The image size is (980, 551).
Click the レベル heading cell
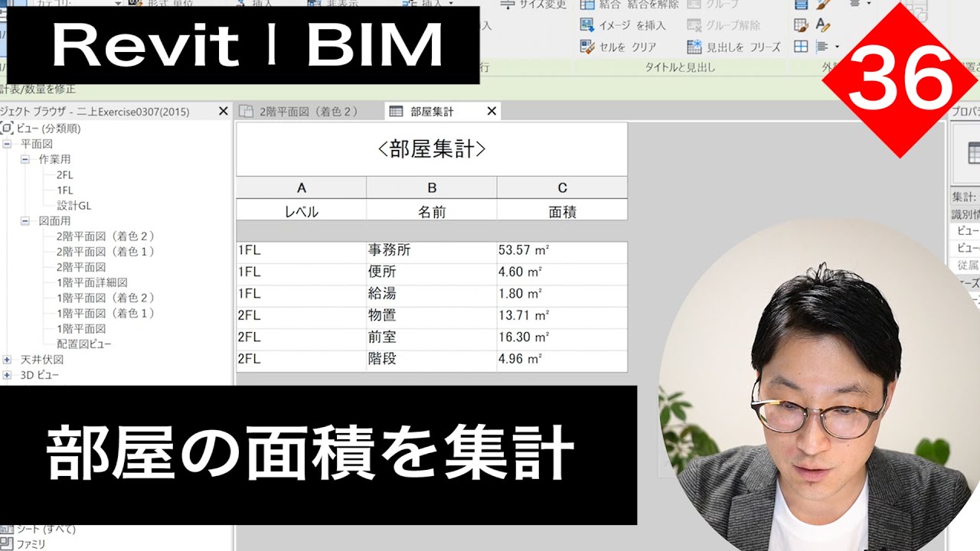[302, 212]
